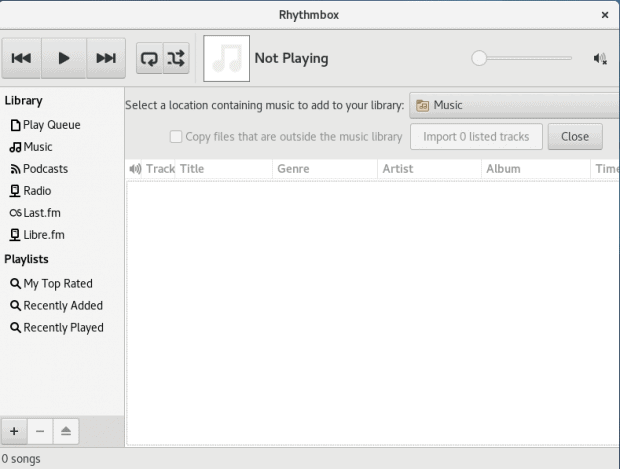Image resolution: width=620 pixels, height=469 pixels.
Task: Click the remove playlist minus button
Action: tap(40, 431)
